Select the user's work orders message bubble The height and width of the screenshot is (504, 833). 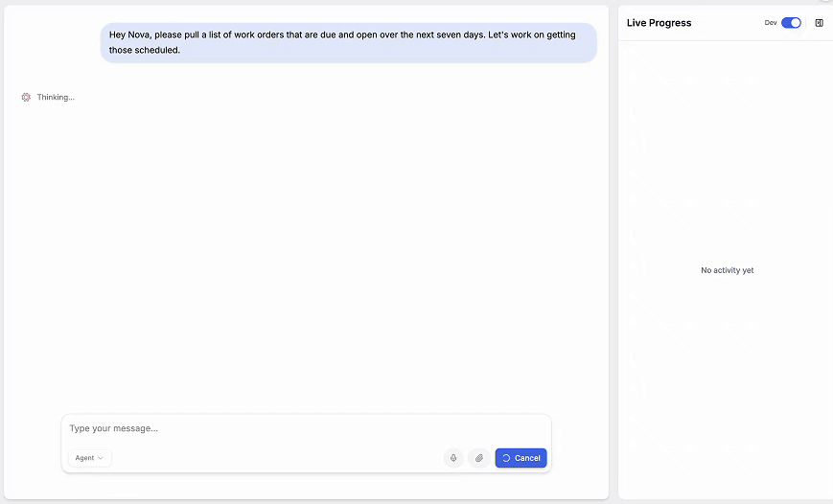click(348, 42)
